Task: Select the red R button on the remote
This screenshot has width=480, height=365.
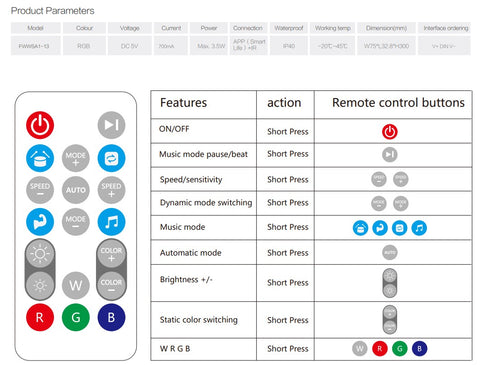Action: pyautogui.click(x=40, y=317)
